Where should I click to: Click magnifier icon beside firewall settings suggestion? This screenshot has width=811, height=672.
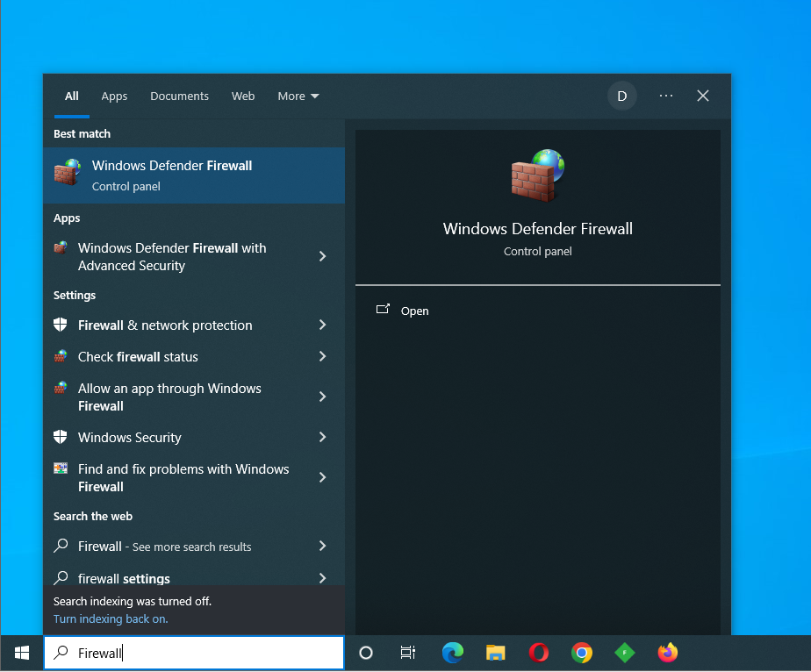61,577
